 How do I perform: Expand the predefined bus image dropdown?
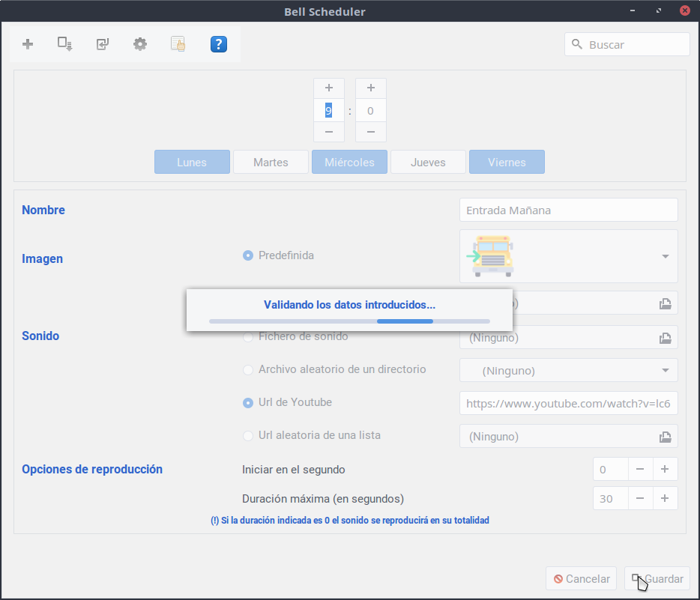pyautogui.click(x=665, y=256)
